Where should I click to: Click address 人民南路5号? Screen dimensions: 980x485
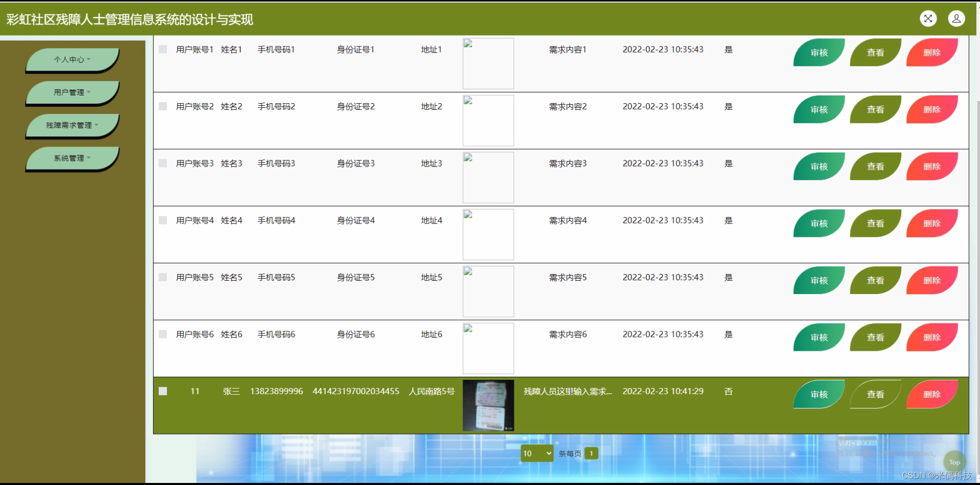[431, 391]
